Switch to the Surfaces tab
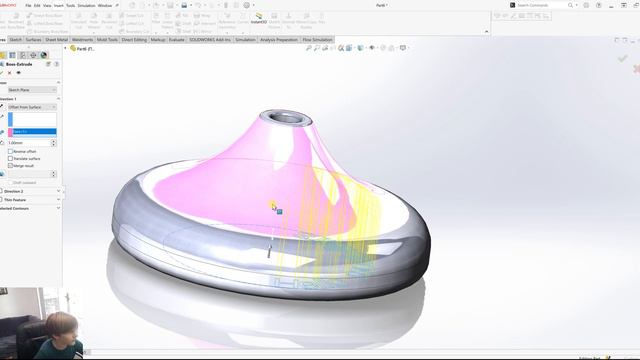Image resolution: width=640 pixels, height=360 pixels. (33, 40)
